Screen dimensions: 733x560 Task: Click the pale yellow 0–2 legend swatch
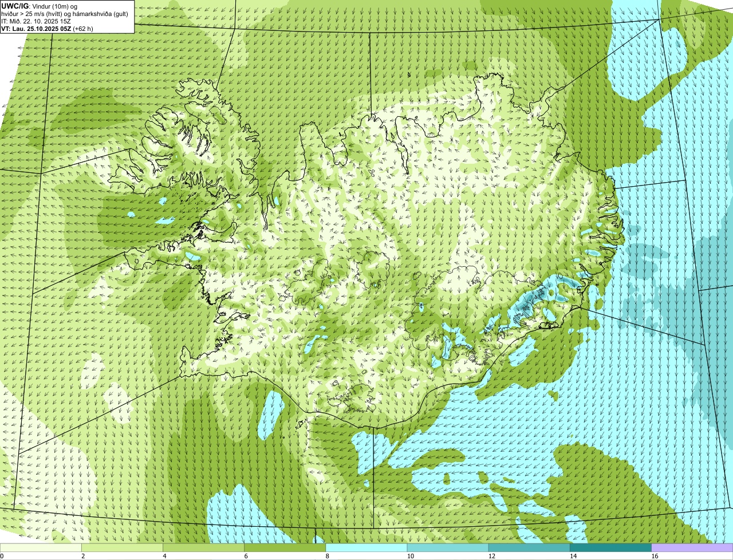pos(41,547)
